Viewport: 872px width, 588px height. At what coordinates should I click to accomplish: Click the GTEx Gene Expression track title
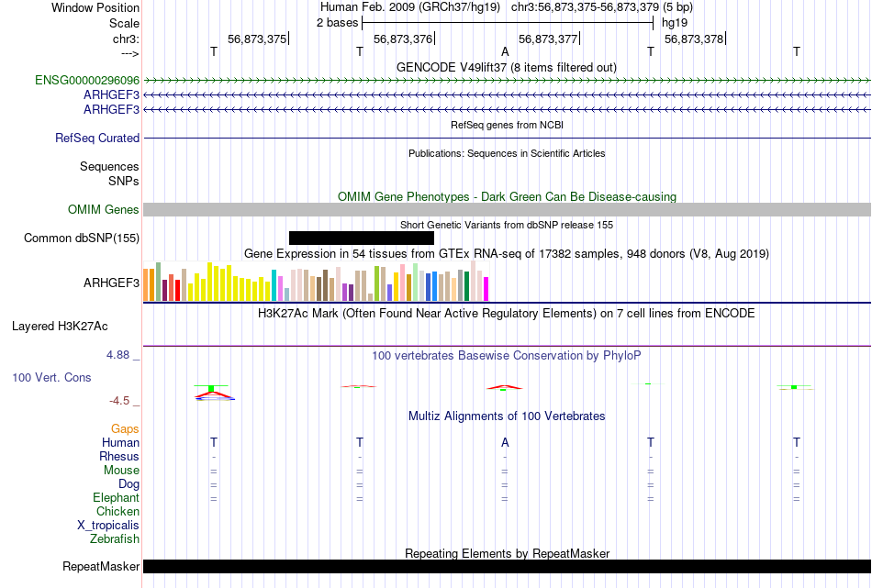point(507,254)
